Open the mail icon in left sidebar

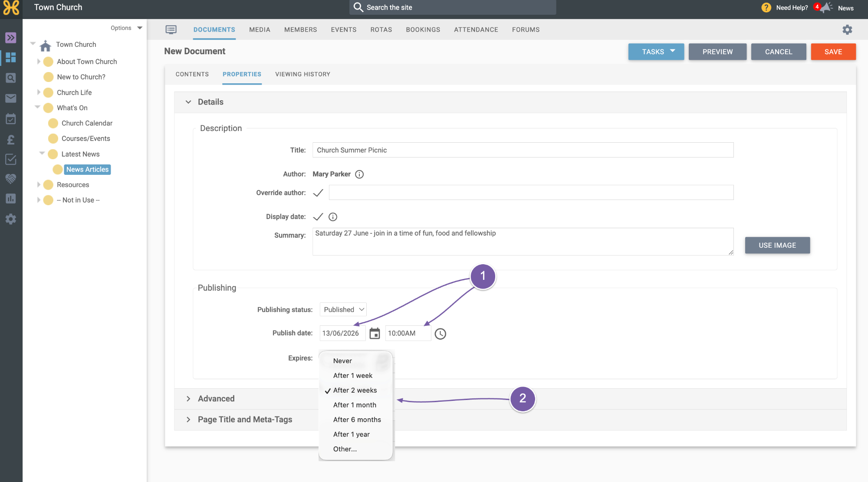coord(11,98)
